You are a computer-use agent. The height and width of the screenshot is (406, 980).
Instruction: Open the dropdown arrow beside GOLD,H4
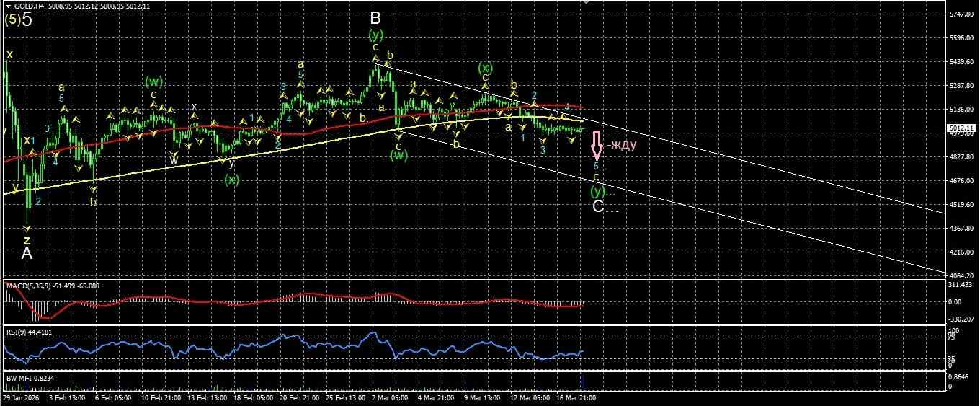click(x=7, y=6)
